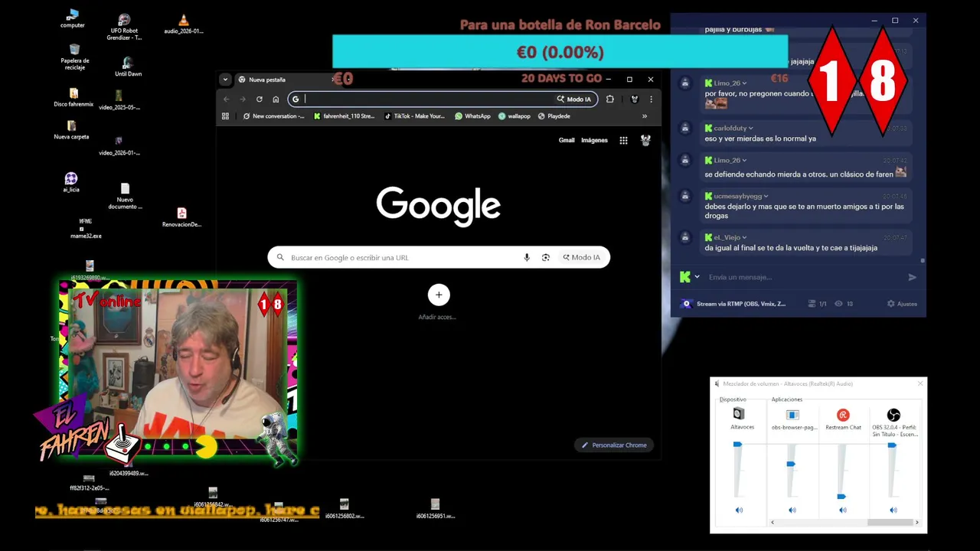The width and height of the screenshot is (980, 551).
Task: Show more bookmarks overflow chevron
Action: (x=644, y=116)
